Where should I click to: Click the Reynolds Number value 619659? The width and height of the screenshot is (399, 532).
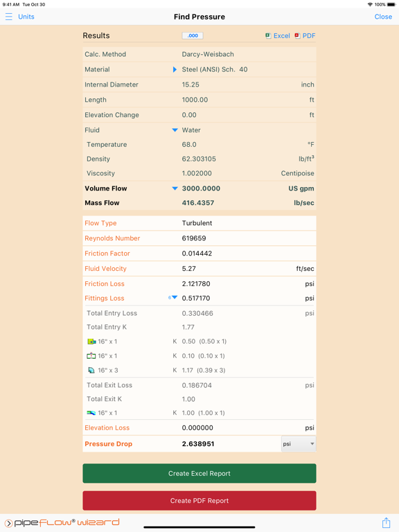pyautogui.click(x=194, y=238)
